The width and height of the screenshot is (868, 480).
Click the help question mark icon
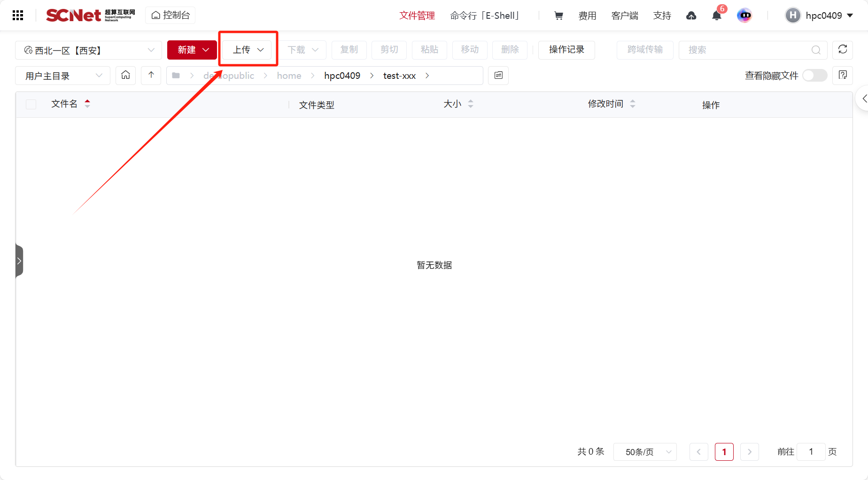point(842,76)
